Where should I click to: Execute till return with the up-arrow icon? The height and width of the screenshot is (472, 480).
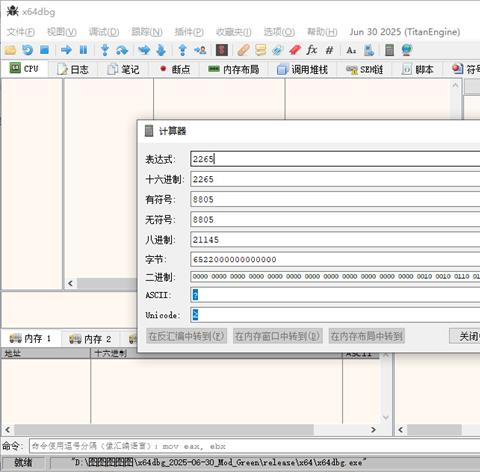(x=182, y=50)
